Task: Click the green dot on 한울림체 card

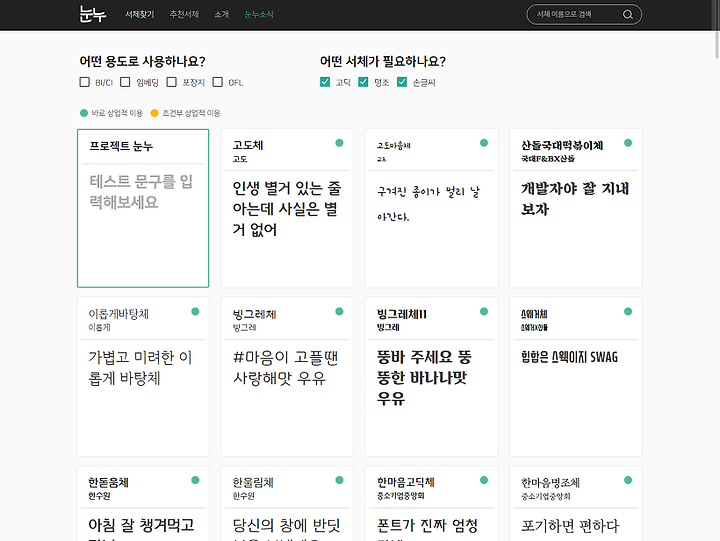Action: coord(339,480)
